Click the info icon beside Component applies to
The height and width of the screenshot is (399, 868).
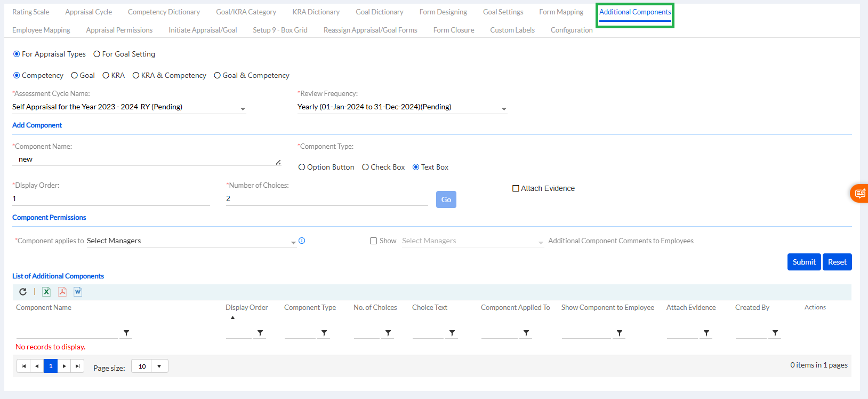(x=302, y=241)
